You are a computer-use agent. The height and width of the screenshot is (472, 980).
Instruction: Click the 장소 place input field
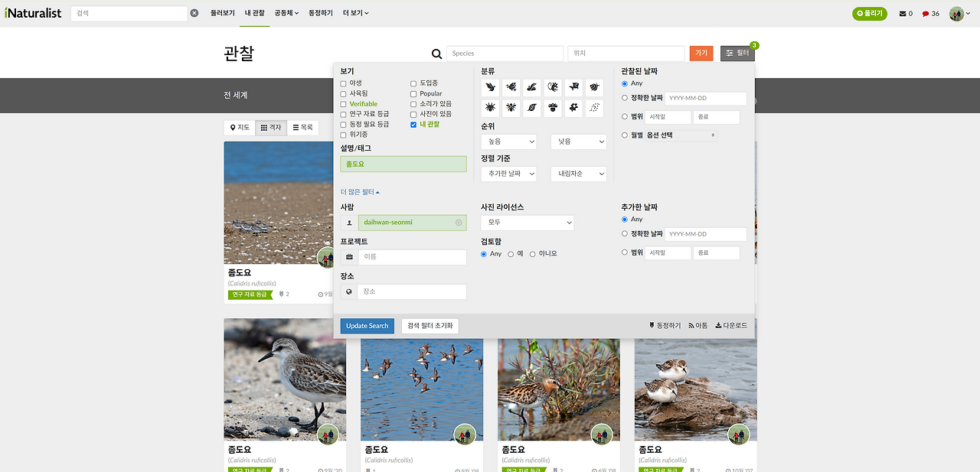(x=412, y=291)
